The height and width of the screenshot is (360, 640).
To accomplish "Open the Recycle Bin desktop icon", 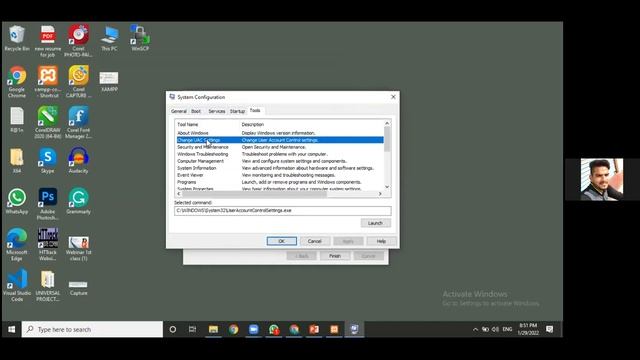I will pos(17,38).
